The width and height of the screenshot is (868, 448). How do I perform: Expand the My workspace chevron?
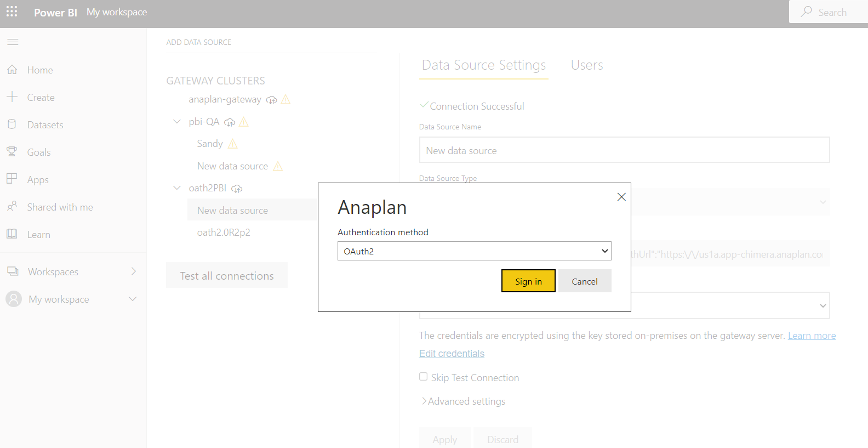(x=133, y=299)
